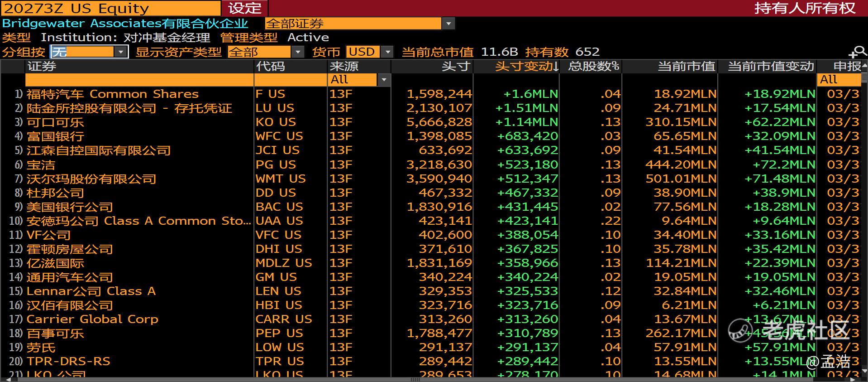Click the 代码 column filter field

[291, 80]
